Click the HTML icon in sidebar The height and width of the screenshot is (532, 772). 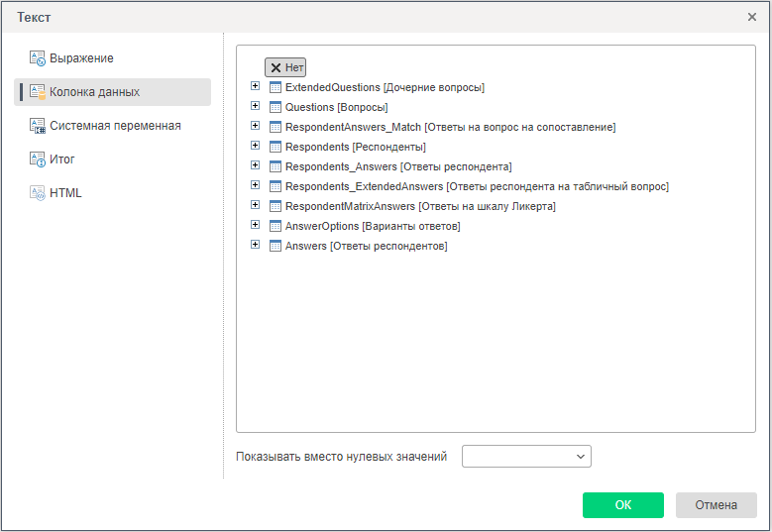click(x=38, y=193)
